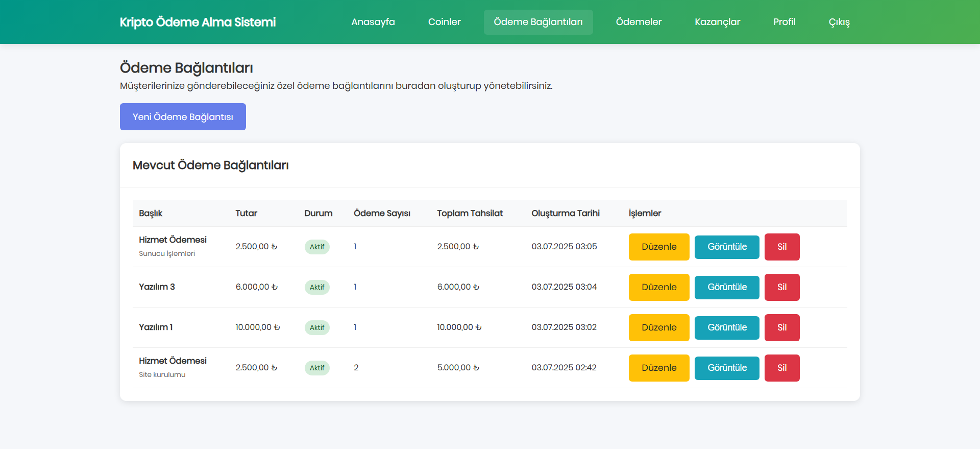Click the Kripto Ödeme Alma Sistemi logo
The image size is (980, 449).
click(x=198, y=22)
